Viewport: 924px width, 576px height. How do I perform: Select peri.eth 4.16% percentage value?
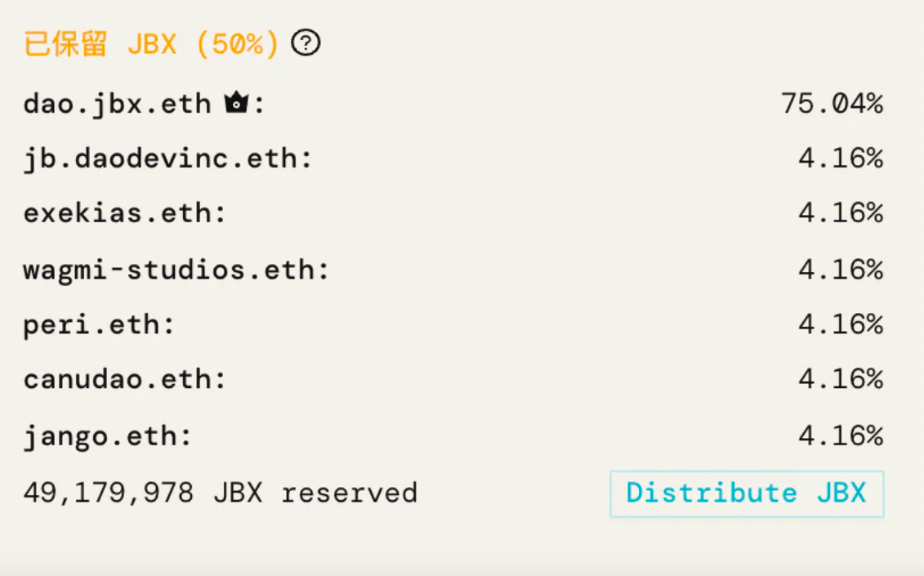click(x=841, y=325)
